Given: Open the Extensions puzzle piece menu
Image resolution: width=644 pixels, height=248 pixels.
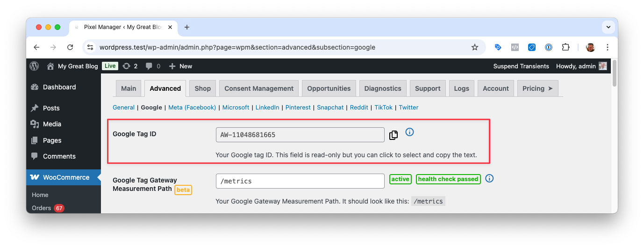Looking at the screenshot, I should pos(565,47).
